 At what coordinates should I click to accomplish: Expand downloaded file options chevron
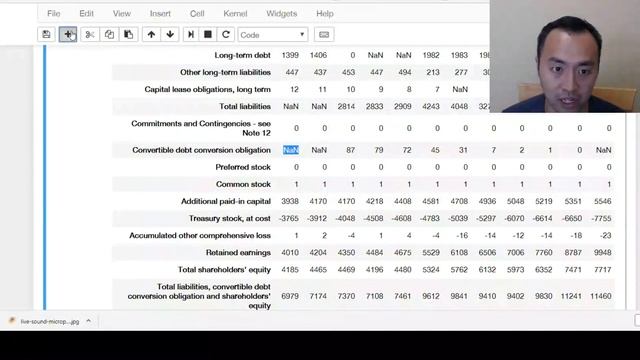(x=89, y=321)
